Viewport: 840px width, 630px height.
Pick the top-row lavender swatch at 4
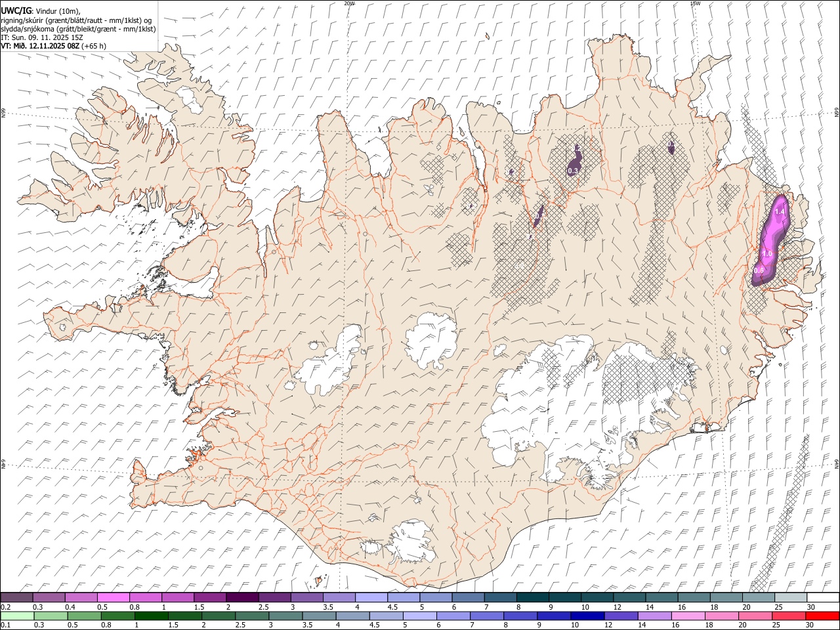point(371,597)
